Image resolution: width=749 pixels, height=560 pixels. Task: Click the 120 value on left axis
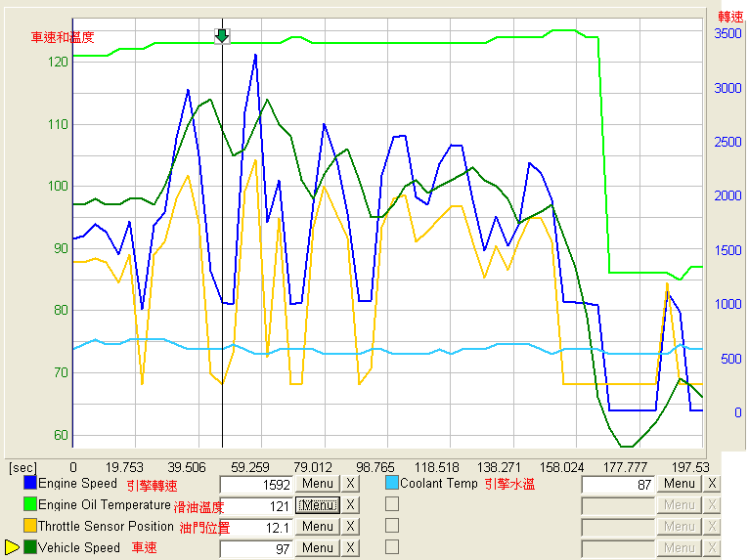click(58, 62)
